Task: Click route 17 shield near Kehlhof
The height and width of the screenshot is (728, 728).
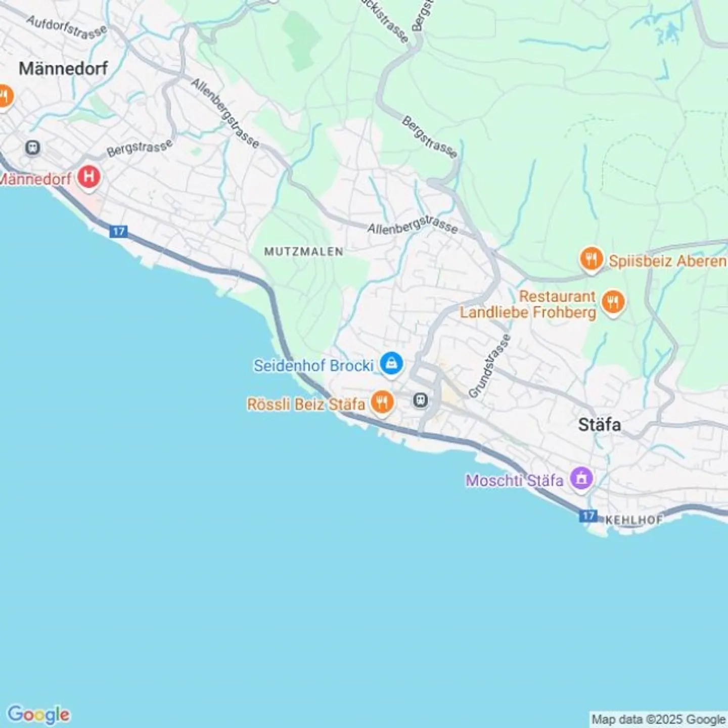Action: click(588, 516)
